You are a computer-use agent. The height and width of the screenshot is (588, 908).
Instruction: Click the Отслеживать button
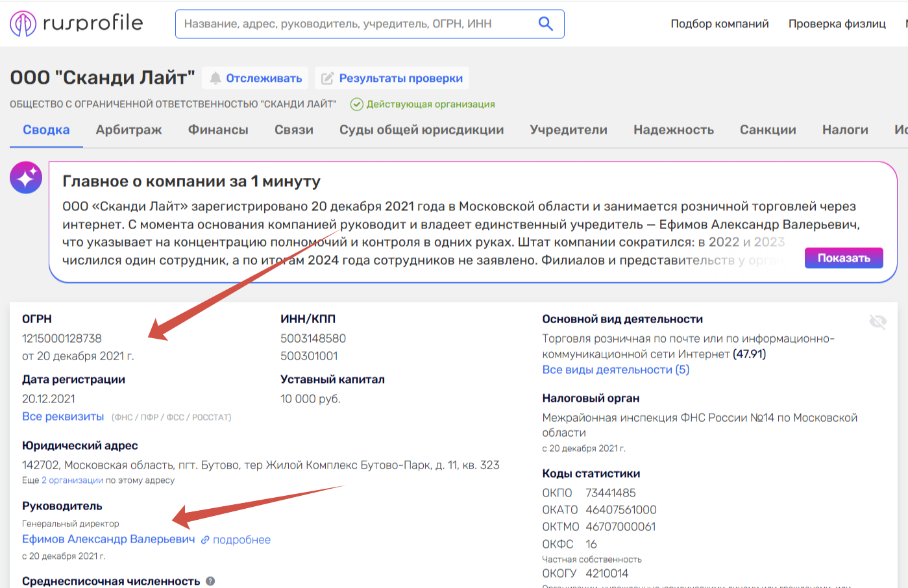tap(256, 79)
